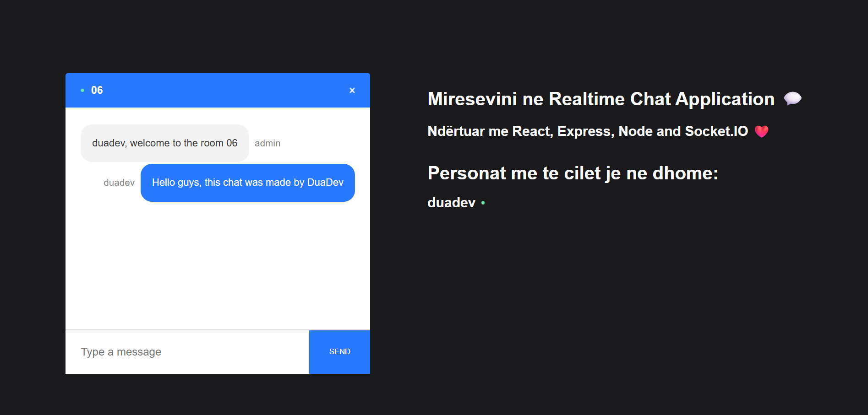Select the 'Hello guys' blue message bubble
This screenshot has width=868, height=415.
click(x=248, y=183)
